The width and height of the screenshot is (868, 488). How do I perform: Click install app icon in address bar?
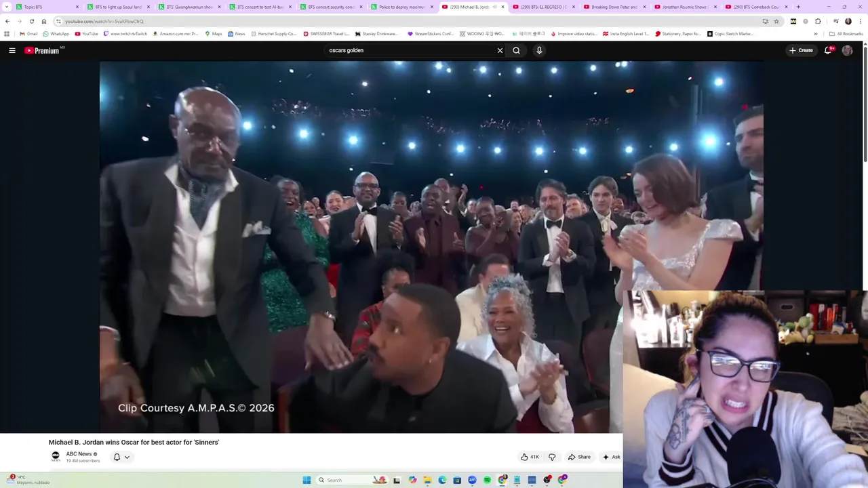pyautogui.click(x=766, y=21)
